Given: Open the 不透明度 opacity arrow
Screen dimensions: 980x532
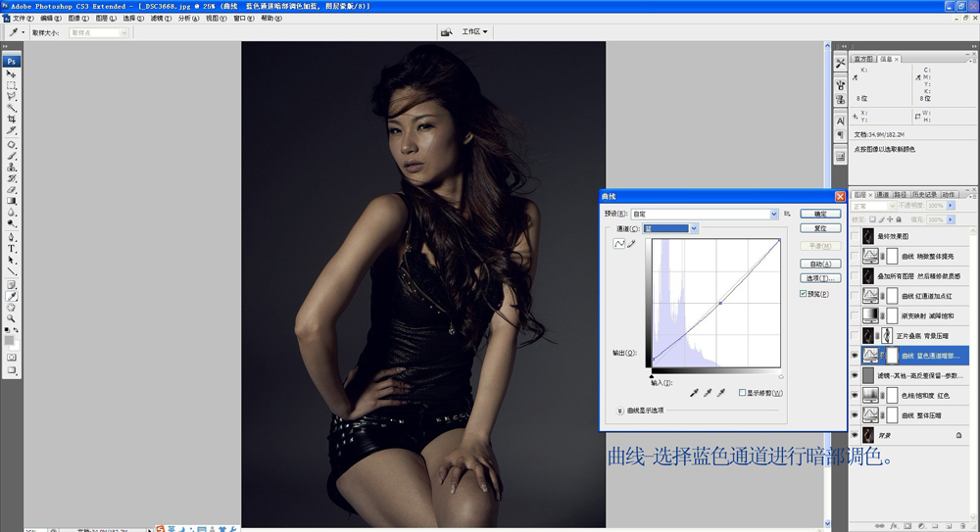Looking at the screenshot, I should coord(951,206).
